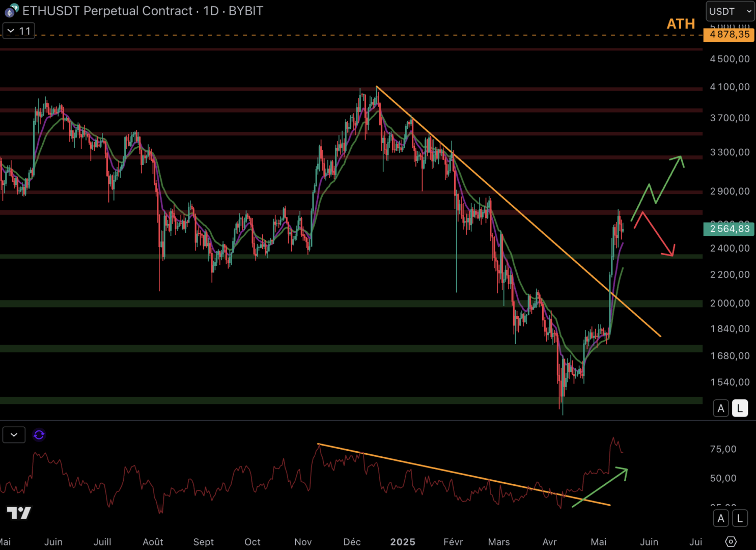
Task: Click the 3700,00 price axis label
Action: point(730,118)
